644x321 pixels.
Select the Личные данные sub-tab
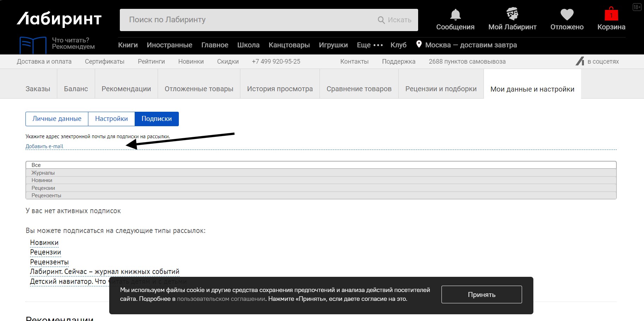click(57, 119)
